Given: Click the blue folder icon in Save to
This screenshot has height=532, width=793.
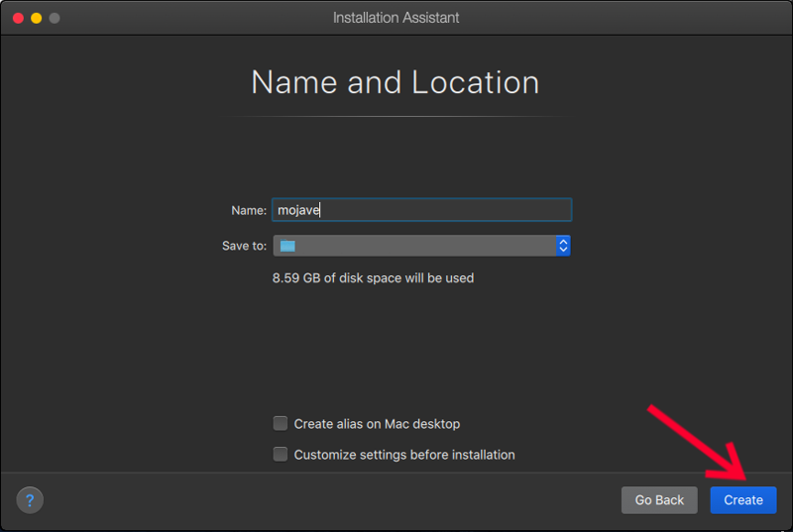Looking at the screenshot, I should 287,246.
